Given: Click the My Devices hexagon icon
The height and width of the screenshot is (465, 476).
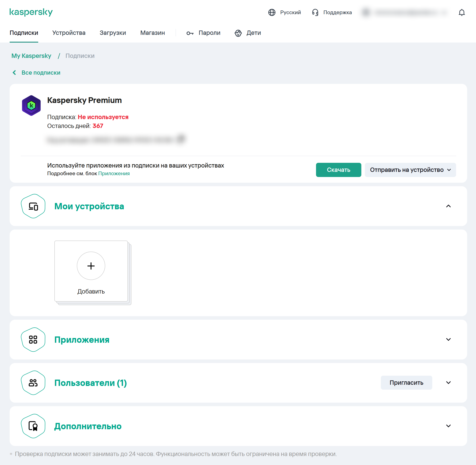Looking at the screenshot, I should click(33, 206).
